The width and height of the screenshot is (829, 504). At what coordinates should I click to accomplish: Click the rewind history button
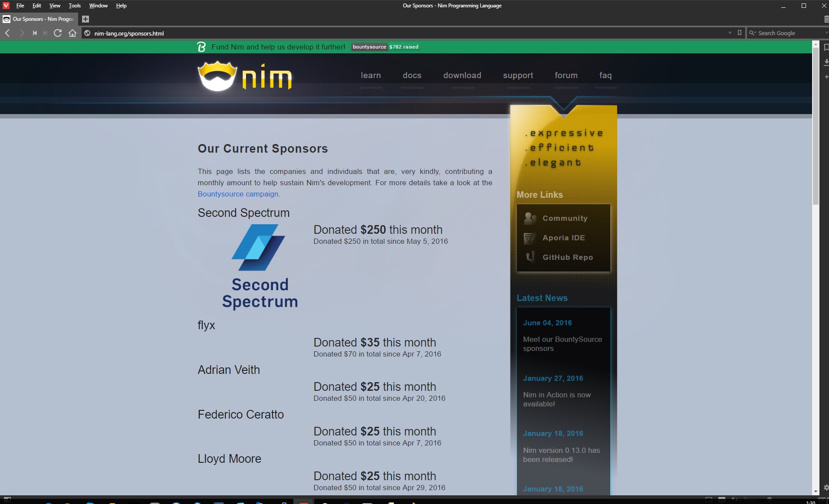[x=35, y=33]
